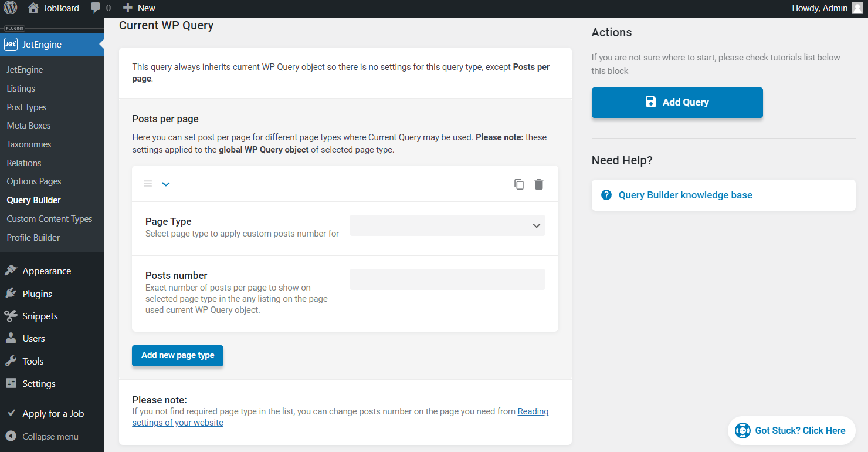The width and height of the screenshot is (868, 452).
Task: Click the Need Help? heading
Action: [622, 160]
